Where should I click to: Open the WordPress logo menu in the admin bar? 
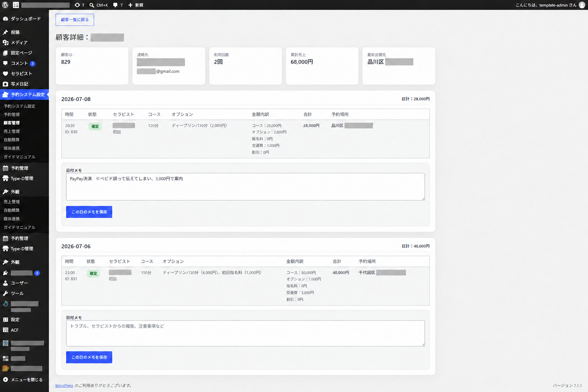[x=5, y=5]
